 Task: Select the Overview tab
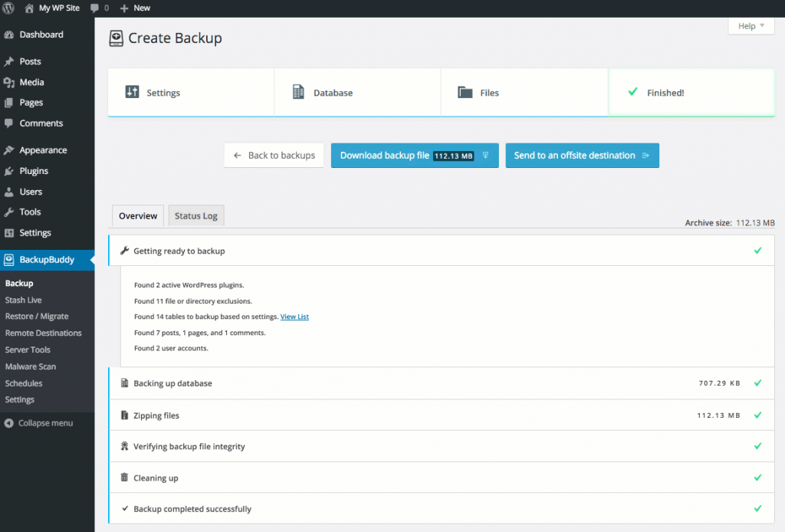138,216
